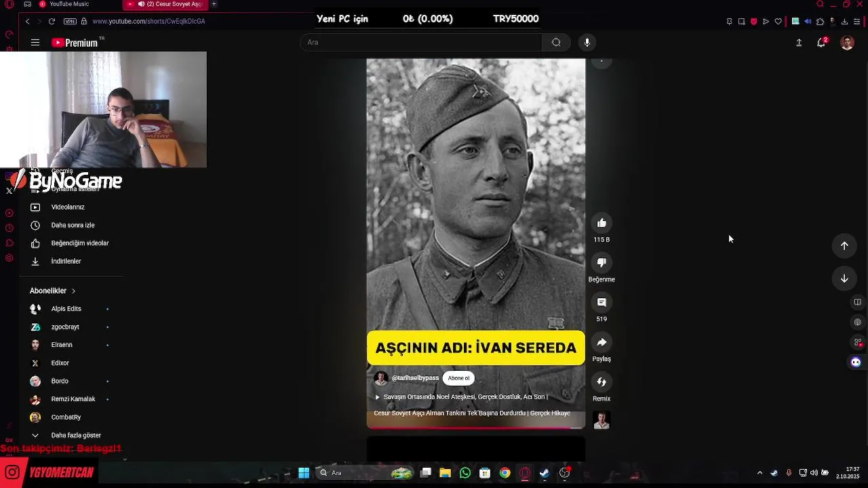This screenshot has width=868, height=488.
Task: Open the YouTube account avatar menu
Action: tap(847, 43)
